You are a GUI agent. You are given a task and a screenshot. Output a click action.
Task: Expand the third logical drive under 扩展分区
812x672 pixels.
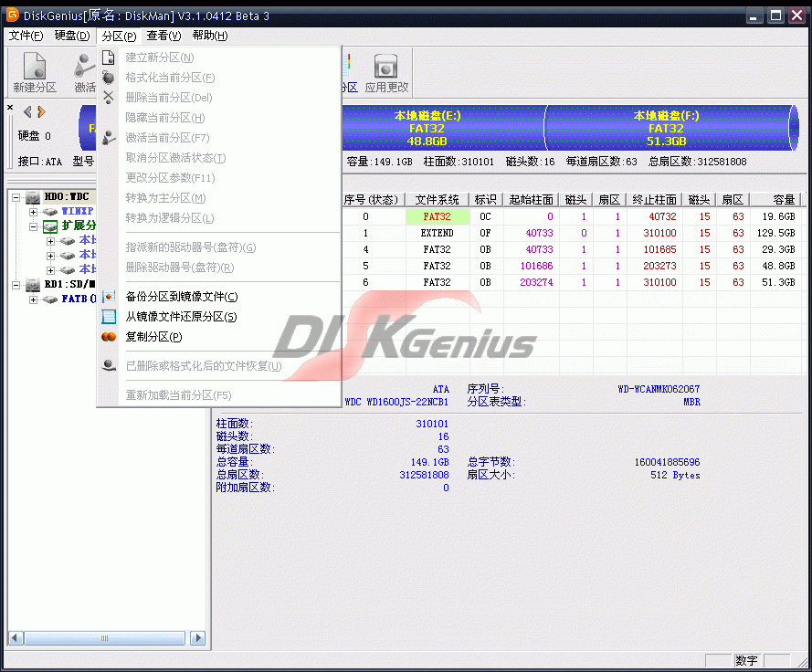click(x=50, y=269)
